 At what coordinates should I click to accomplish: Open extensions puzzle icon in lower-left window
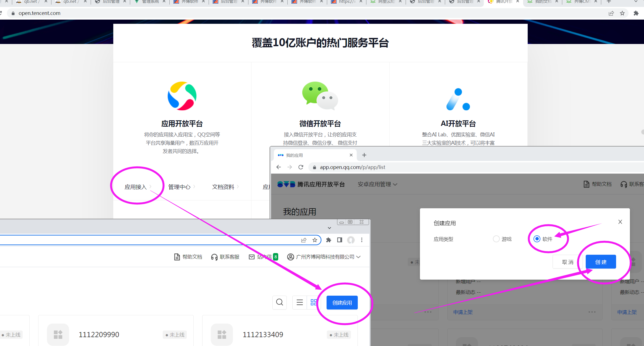pyautogui.click(x=328, y=240)
